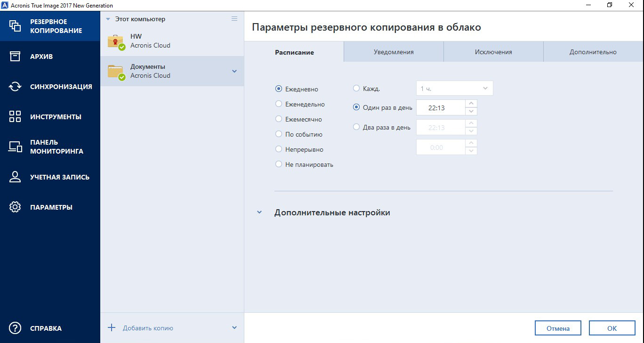Click the Этот компьютер header label
This screenshot has height=343, width=644.
140,19
